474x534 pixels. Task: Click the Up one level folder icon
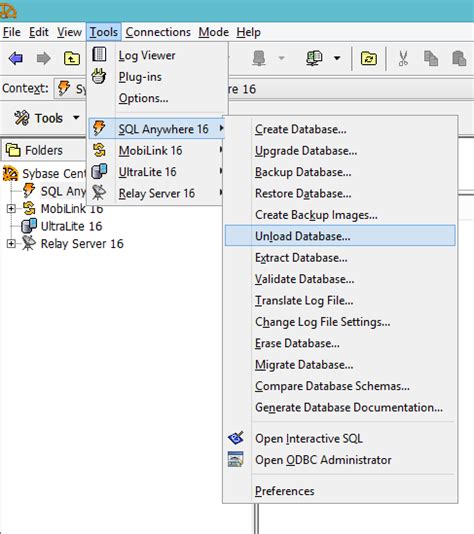72,58
